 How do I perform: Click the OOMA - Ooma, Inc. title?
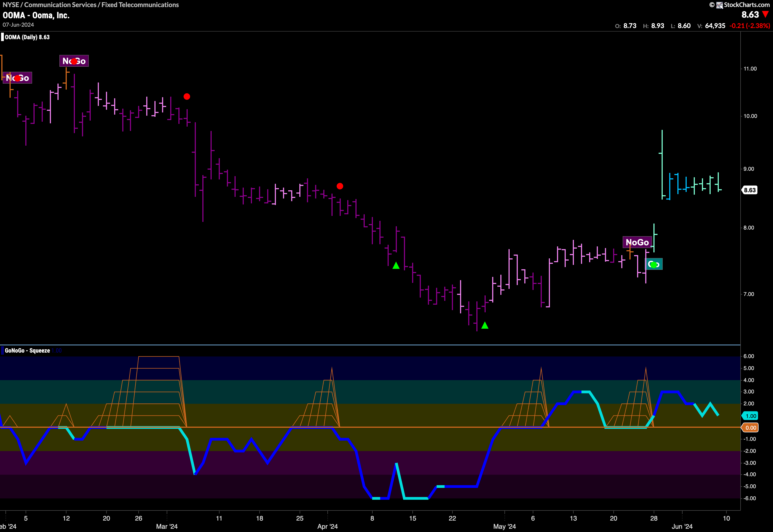coord(36,15)
